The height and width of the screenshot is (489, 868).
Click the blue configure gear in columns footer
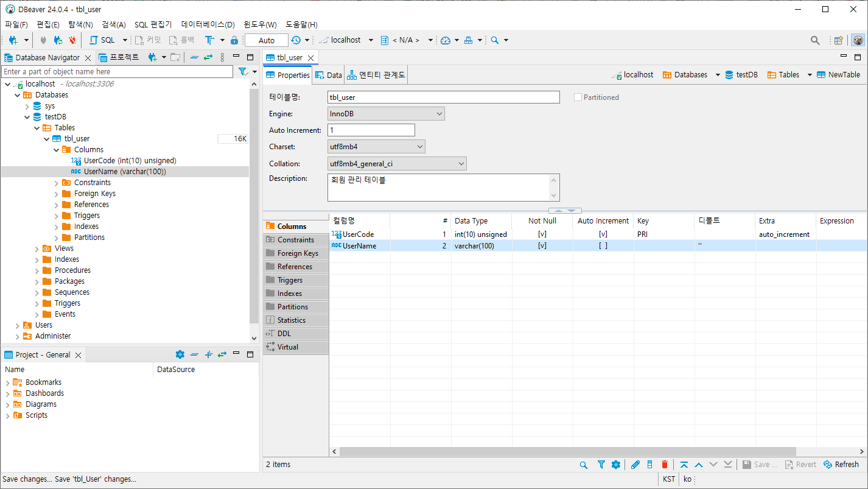[615, 465]
